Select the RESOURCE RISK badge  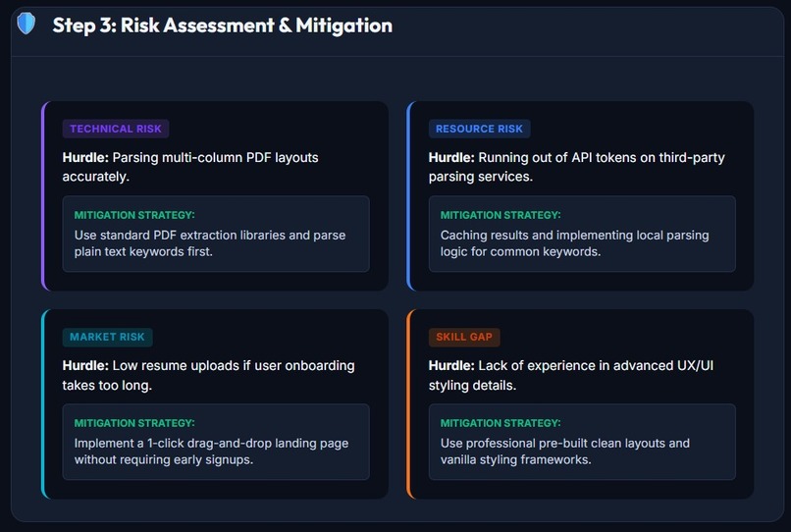(479, 129)
